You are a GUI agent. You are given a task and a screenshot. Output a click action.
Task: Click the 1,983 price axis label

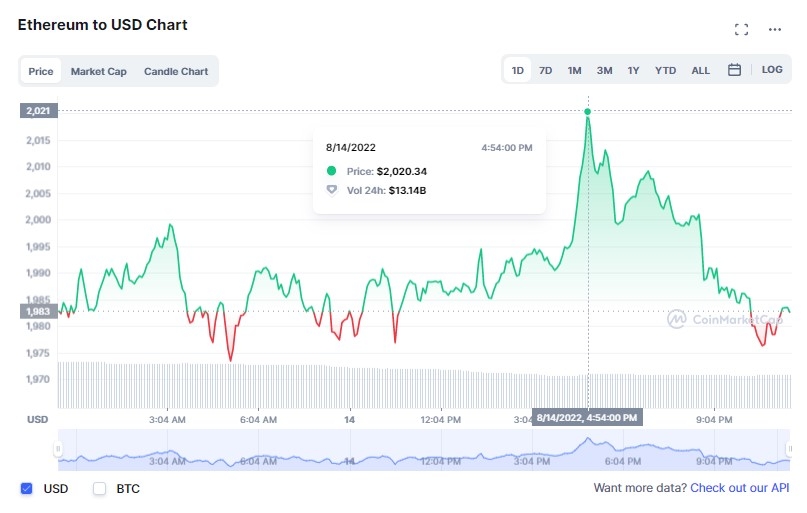coord(39,311)
